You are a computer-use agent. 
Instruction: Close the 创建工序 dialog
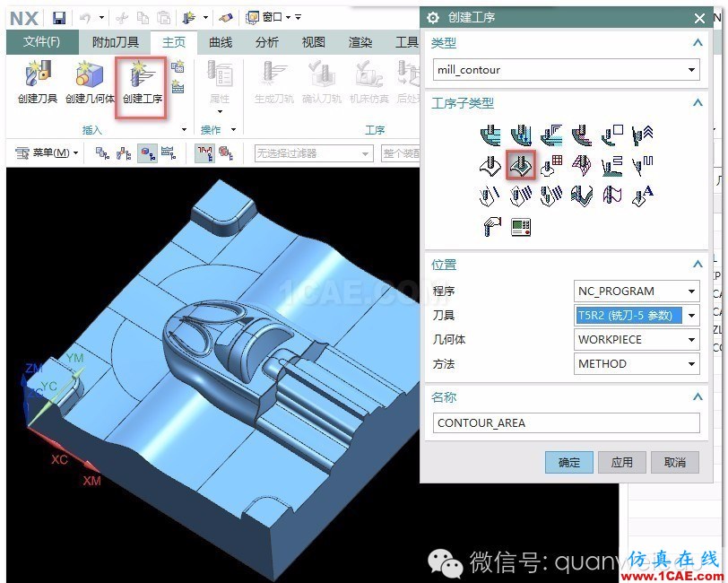click(699, 18)
